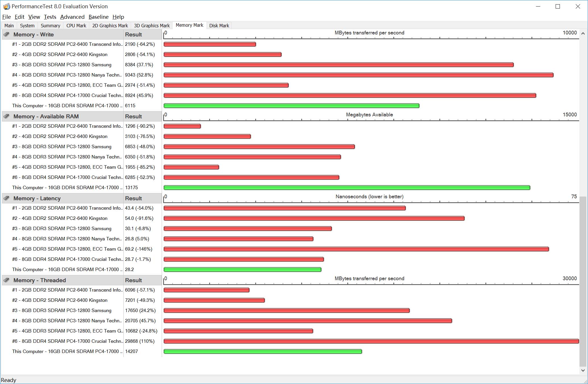Click the Memory - Write Result column header
This screenshot has height=384, width=588.
(133, 34)
